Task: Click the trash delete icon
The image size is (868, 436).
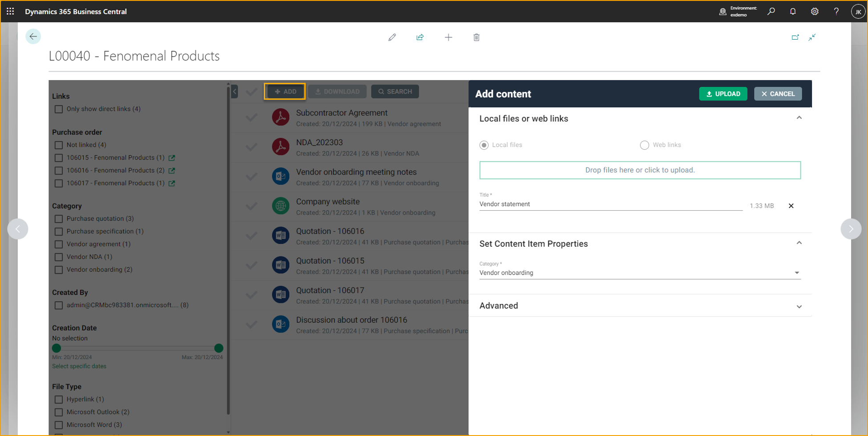Action: coord(476,37)
